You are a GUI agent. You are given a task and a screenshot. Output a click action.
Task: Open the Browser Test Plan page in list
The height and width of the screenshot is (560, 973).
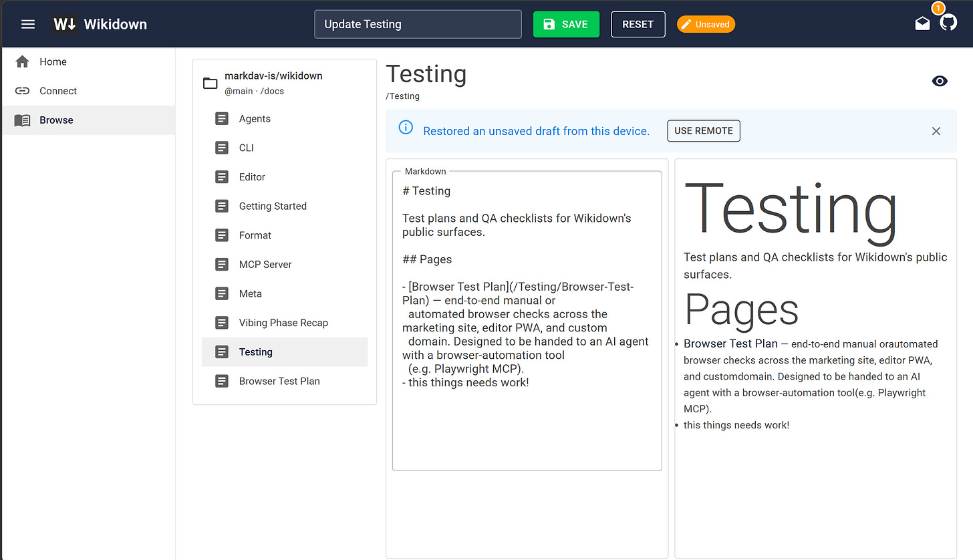point(284,381)
